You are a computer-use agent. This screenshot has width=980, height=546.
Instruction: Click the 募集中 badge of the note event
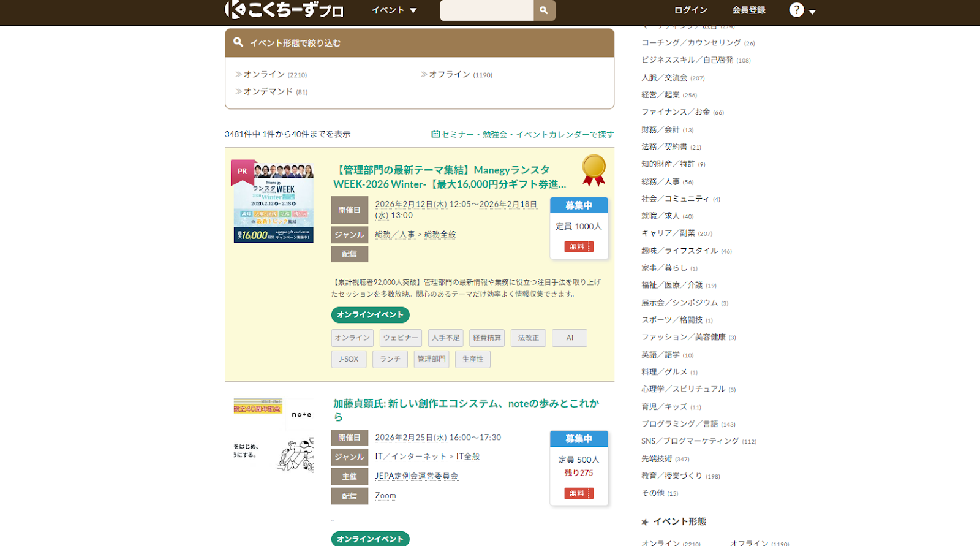[x=579, y=439]
